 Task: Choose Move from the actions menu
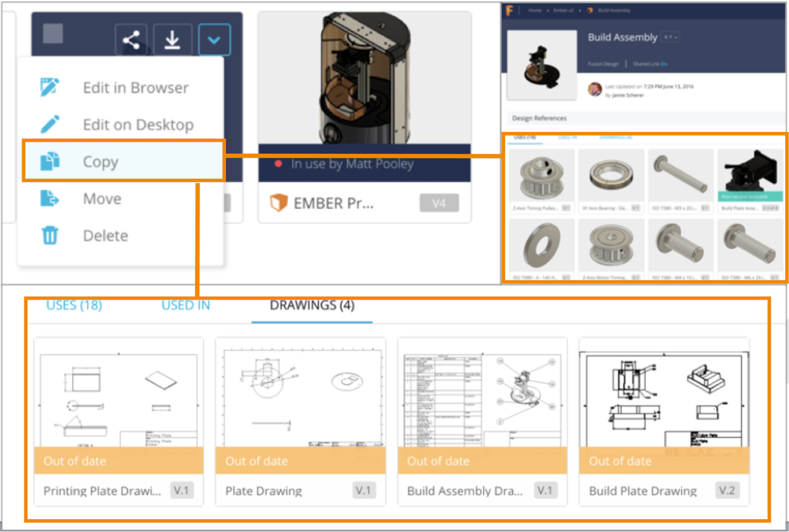(x=102, y=198)
